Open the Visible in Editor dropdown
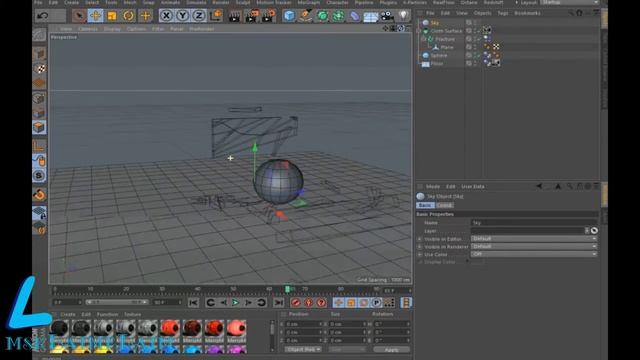The height and width of the screenshot is (360, 640). point(534,238)
